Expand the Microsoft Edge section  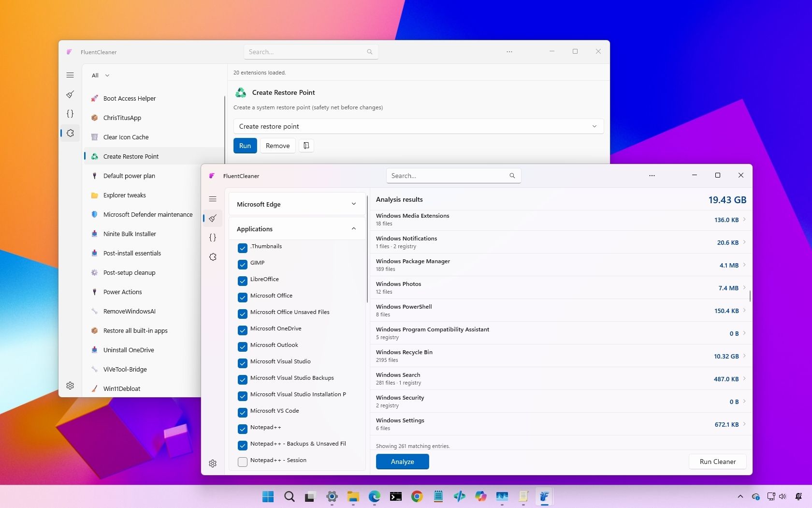click(x=297, y=204)
